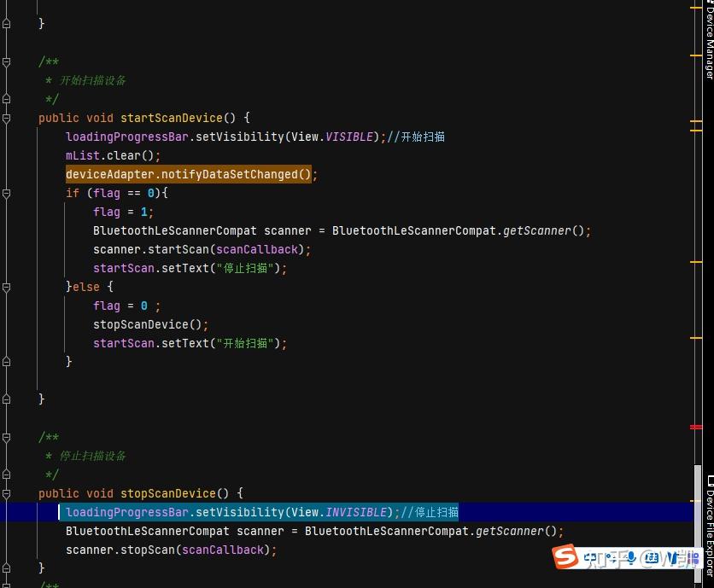Screen dimensions: 714x588
Task: Click 'scanner.stopScan(scanCallback);' line
Action: pyautogui.click(x=171, y=550)
